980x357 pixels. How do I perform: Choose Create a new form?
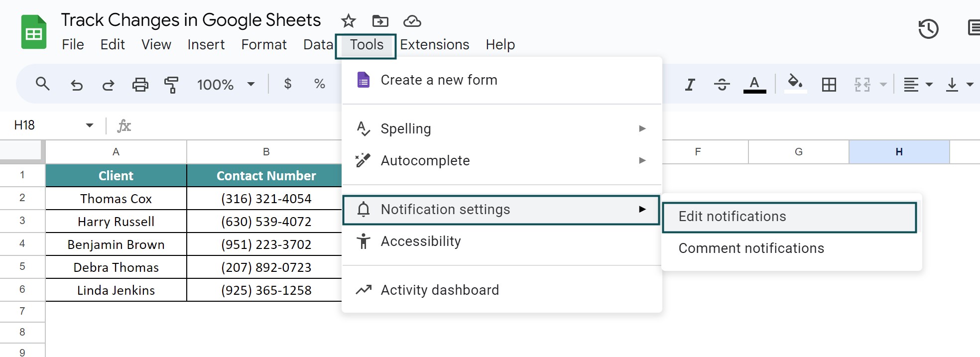[x=502, y=80]
